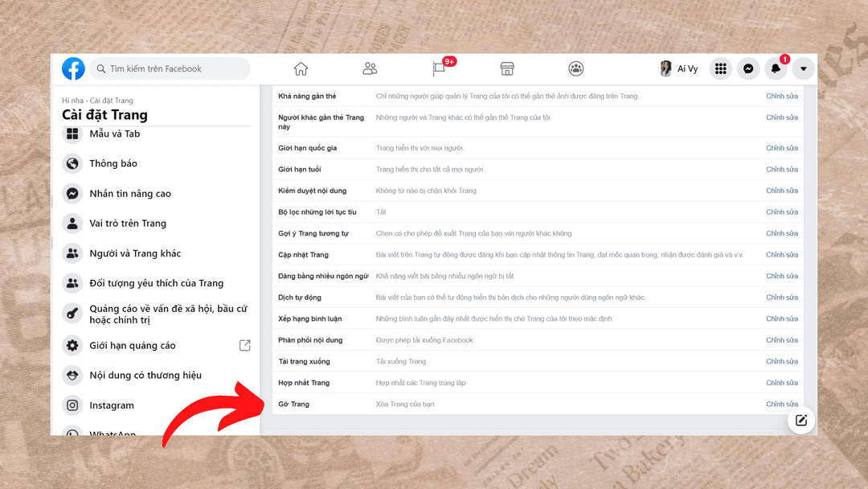Click the Facebook logo icon
868x489 pixels.
(73, 69)
